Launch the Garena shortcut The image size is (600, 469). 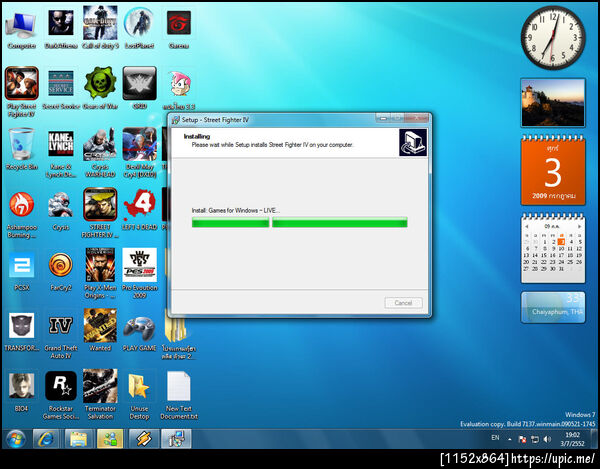click(179, 30)
